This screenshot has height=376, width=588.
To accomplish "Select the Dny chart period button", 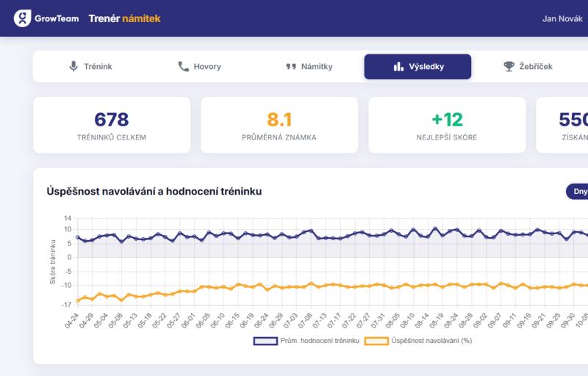I will [578, 192].
